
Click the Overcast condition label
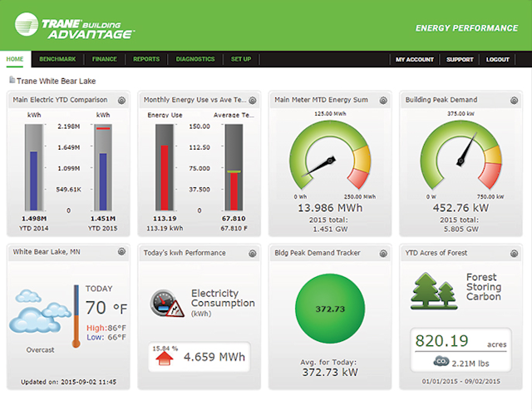pos(41,350)
